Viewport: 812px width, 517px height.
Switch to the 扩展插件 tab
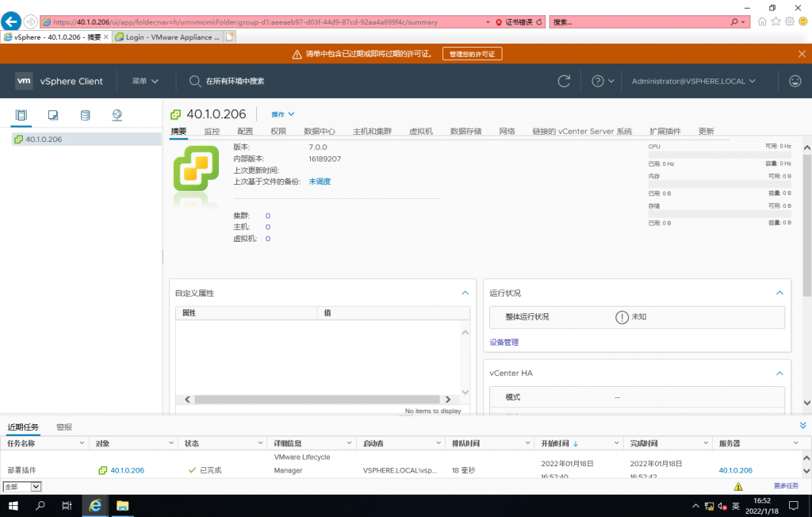tap(665, 131)
